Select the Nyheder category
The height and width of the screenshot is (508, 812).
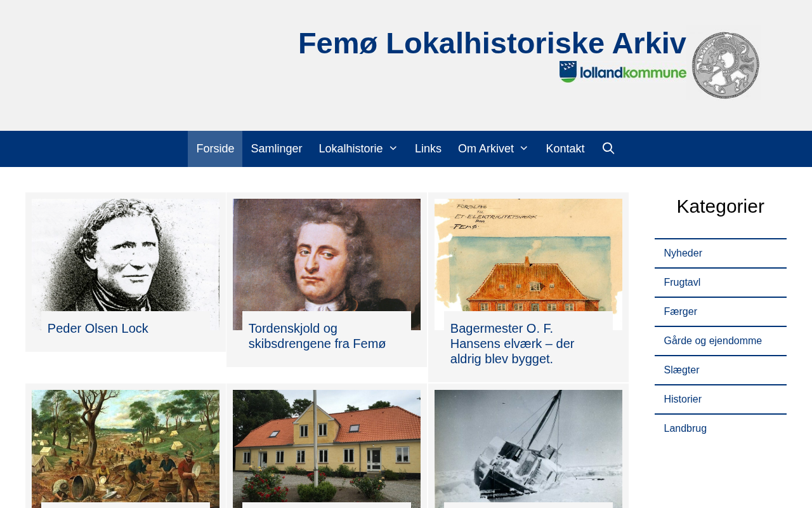coord(683,253)
